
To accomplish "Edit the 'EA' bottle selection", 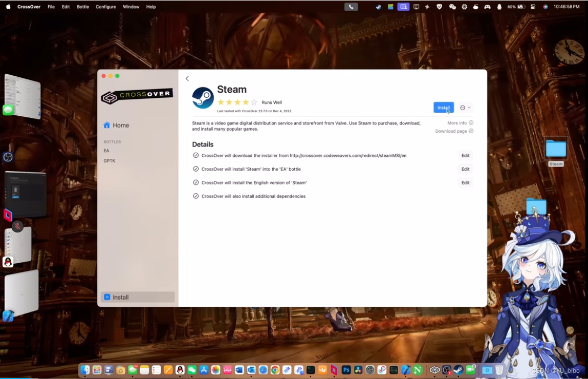I will click(465, 169).
